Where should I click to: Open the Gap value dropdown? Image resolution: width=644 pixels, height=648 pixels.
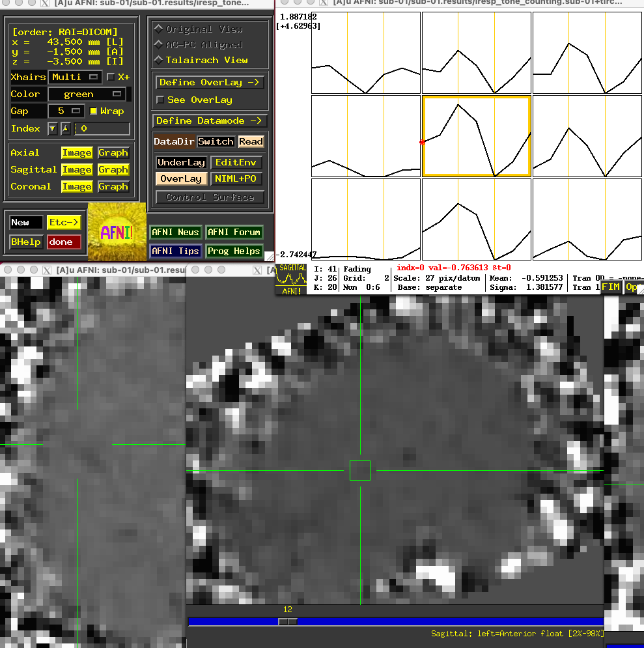coord(66,111)
